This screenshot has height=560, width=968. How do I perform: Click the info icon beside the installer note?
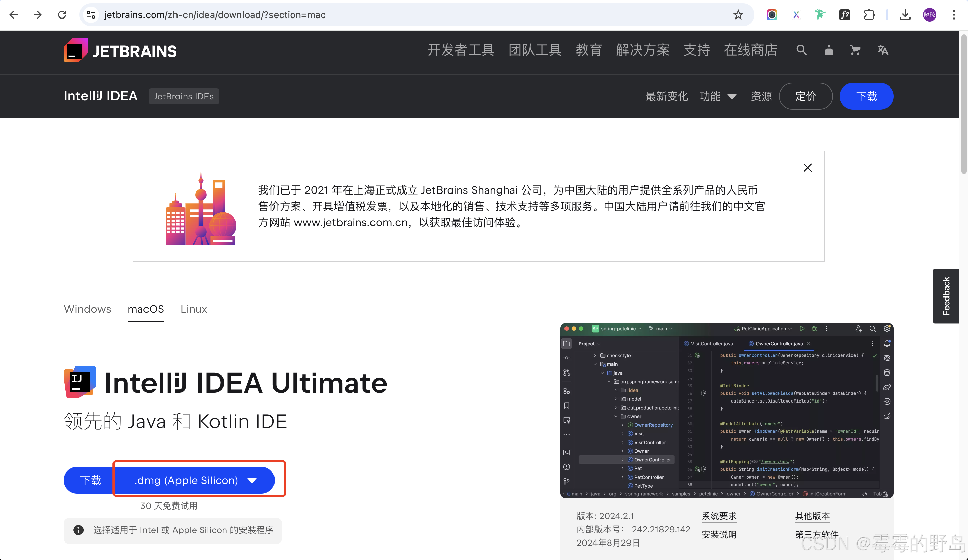click(78, 530)
